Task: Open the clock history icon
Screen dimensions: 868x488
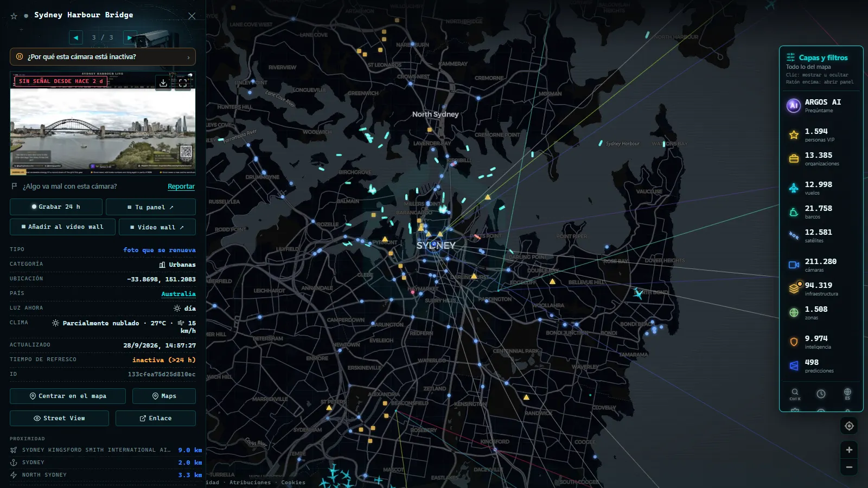Action: [x=821, y=394]
